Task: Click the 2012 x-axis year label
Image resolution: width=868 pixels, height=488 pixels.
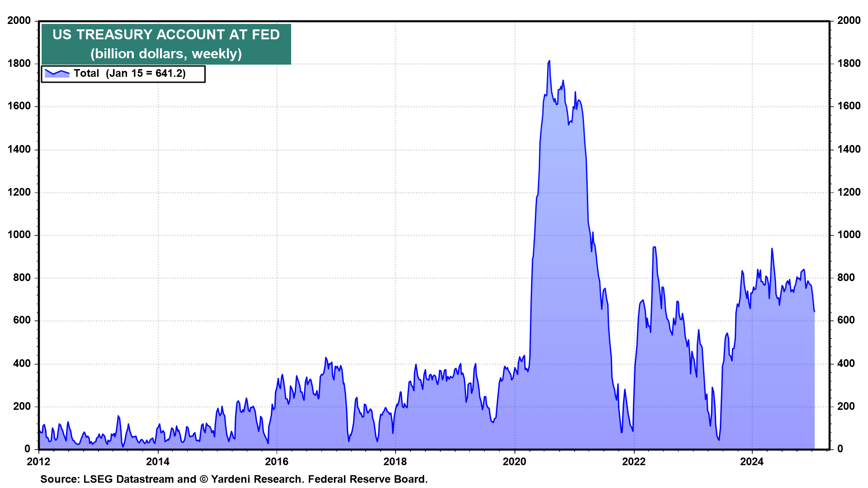Action: click(x=38, y=461)
